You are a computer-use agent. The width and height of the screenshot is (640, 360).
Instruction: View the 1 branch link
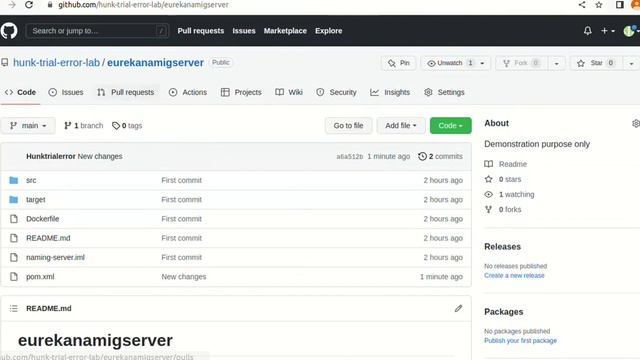pyautogui.click(x=84, y=126)
